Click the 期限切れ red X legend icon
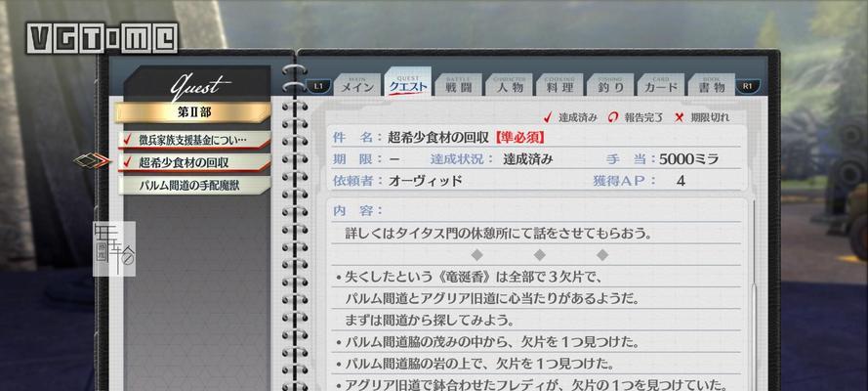 680,117
